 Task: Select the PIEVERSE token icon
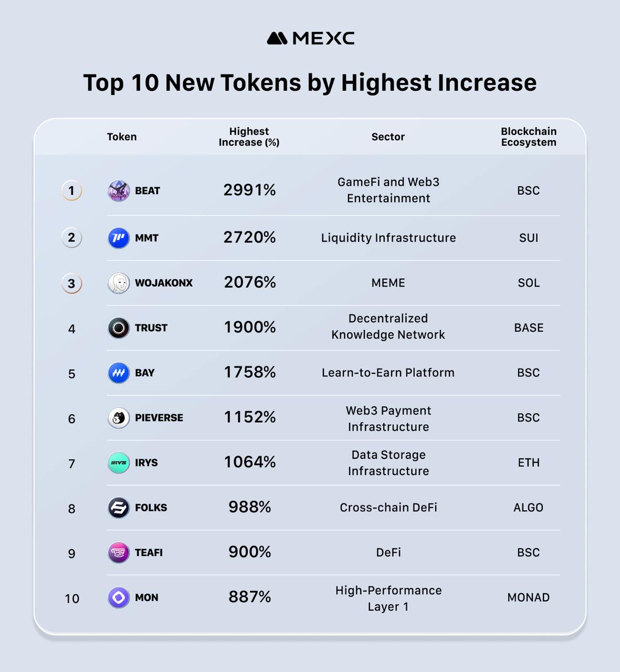tap(119, 418)
